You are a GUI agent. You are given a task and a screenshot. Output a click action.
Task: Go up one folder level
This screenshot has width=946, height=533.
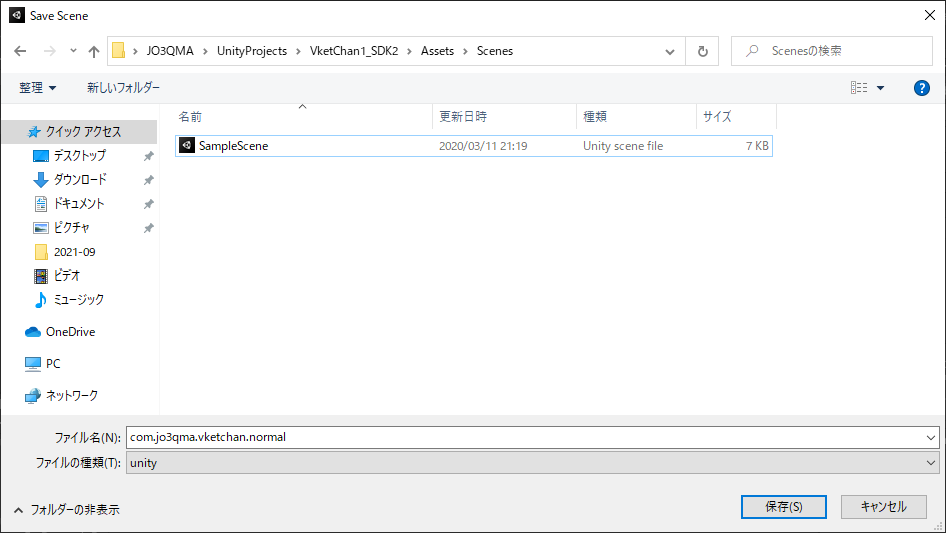(x=94, y=51)
